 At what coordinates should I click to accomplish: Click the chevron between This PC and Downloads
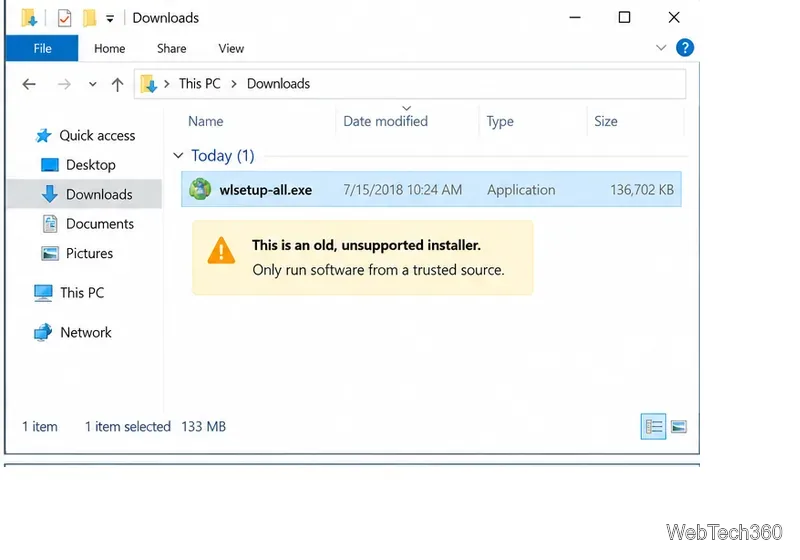(x=234, y=84)
